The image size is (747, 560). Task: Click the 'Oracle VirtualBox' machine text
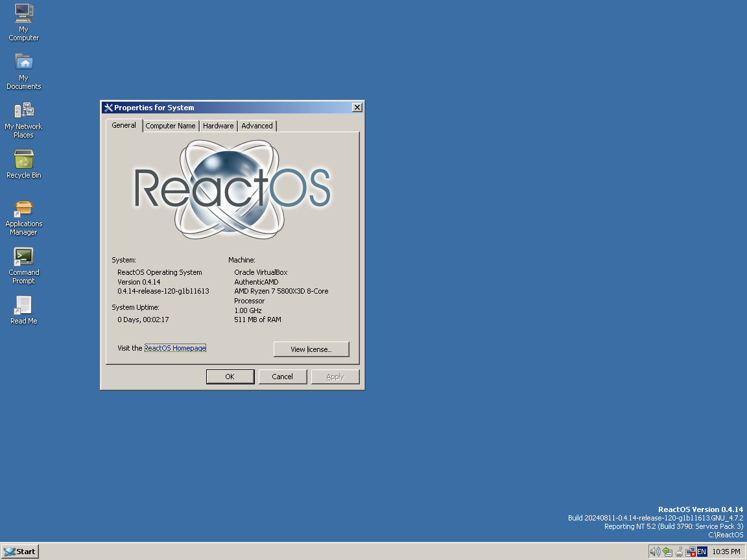tap(261, 272)
